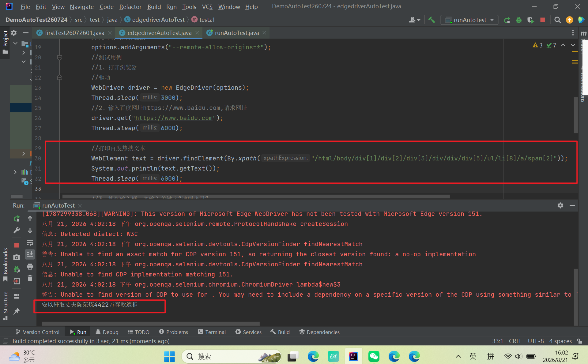The width and height of the screenshot is (588, 364).
Task: Stop the running process from top toolbar
Action: point(543,20)
